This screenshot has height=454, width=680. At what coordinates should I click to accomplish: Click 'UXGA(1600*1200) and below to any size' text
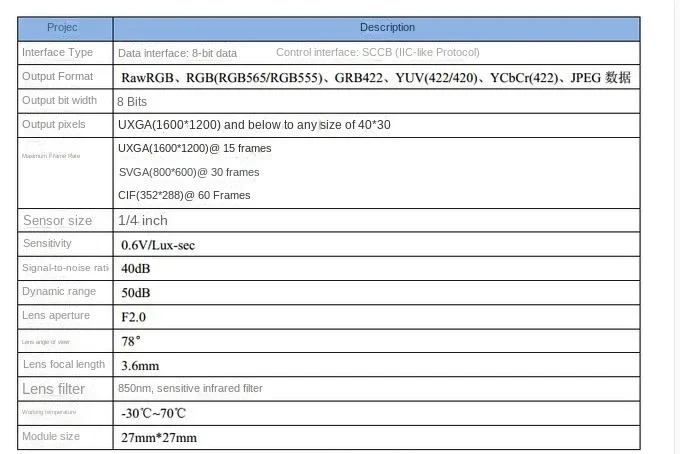pyautogui.click(x=230, y=125)
